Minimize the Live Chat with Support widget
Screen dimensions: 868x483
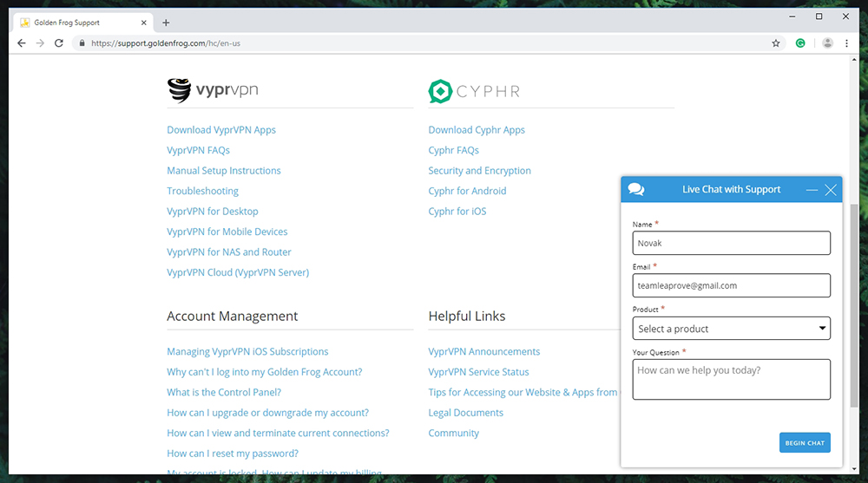[812, 190]
